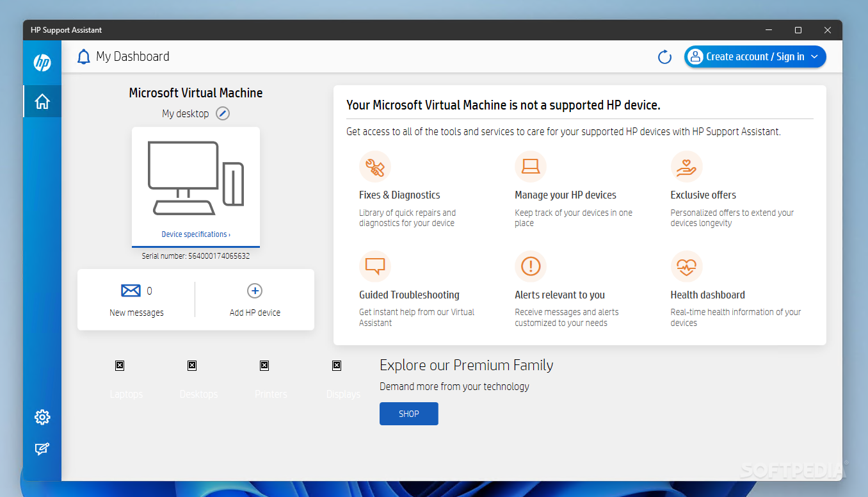
Task: Click the New messages label
Action: (x=136, y=313)
